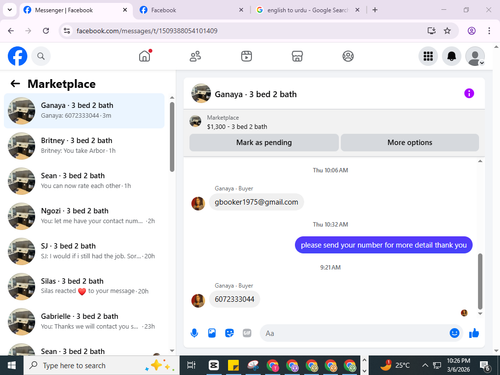Open the Chrome profile icon

tap(471, 31)
